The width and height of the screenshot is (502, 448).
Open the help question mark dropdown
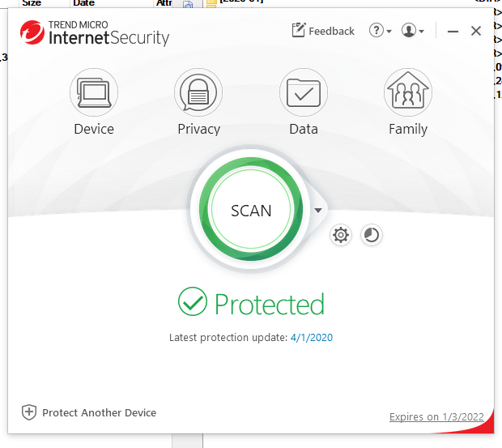[380, 31]
